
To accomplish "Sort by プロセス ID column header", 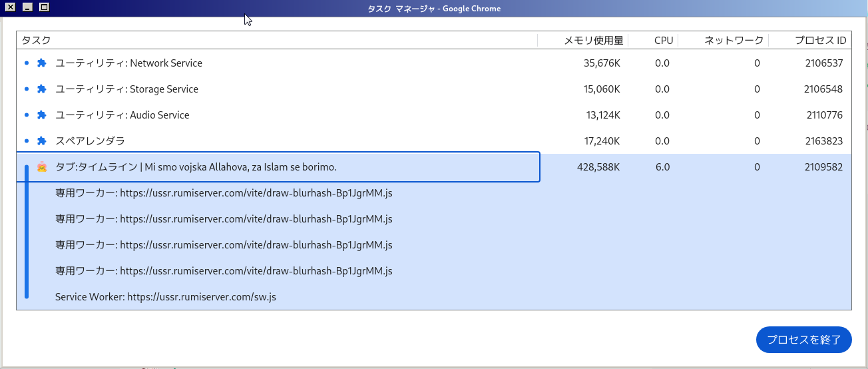I will pyautogui.click(x=820, y=41).
